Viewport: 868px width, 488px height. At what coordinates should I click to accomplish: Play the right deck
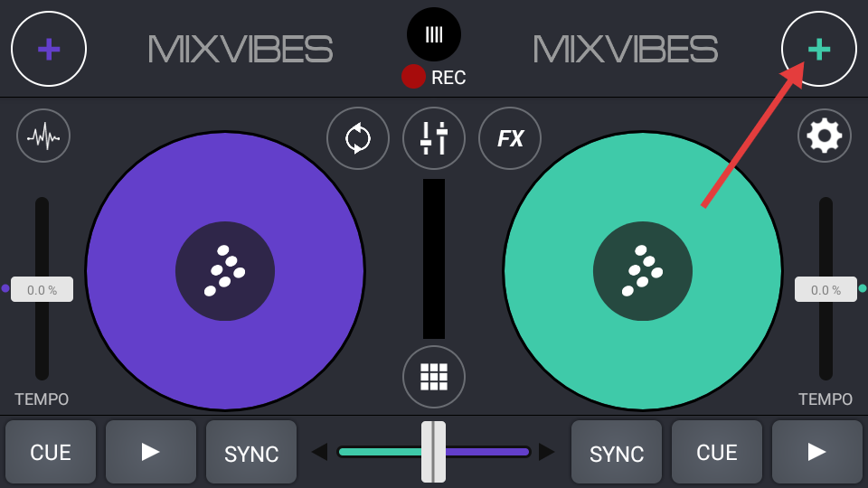[x=816, y=452]
